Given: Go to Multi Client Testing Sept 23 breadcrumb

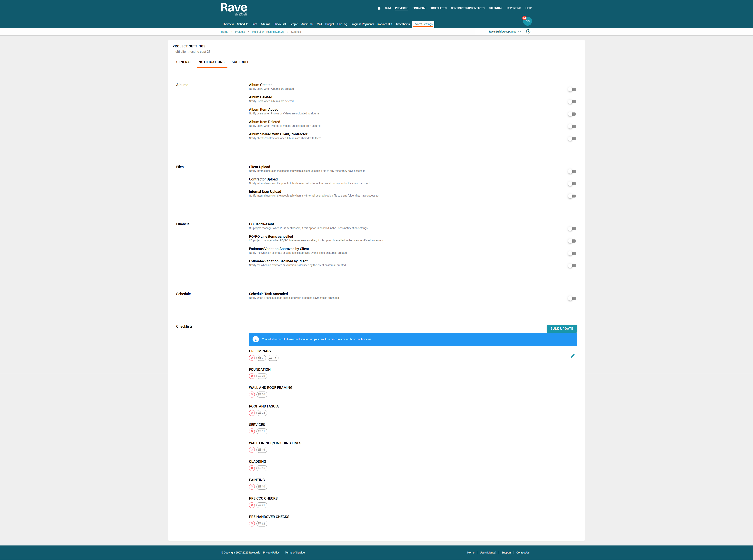Looking at the screenshot, I should (268, 32).
